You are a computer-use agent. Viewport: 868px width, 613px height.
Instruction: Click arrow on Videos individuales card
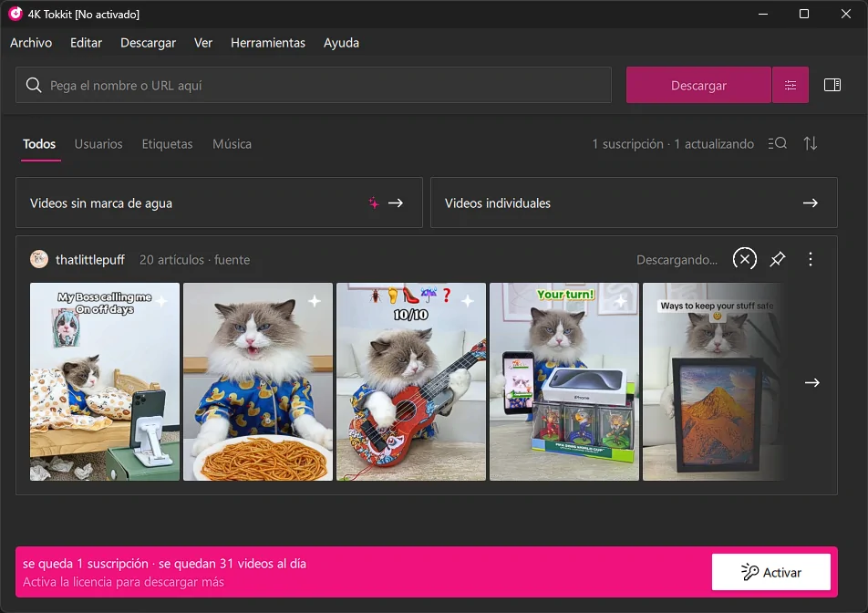(x=811, y=203)
